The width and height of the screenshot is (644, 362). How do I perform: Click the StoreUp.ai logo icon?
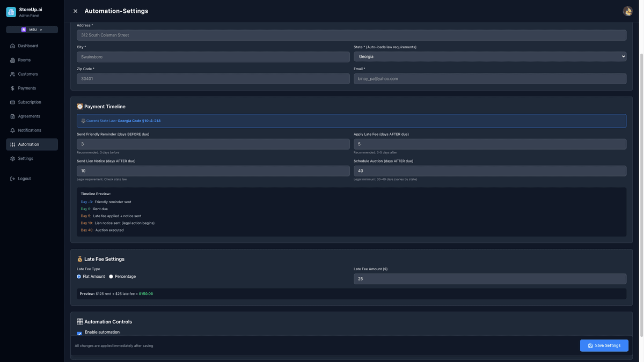click(11, 12)
